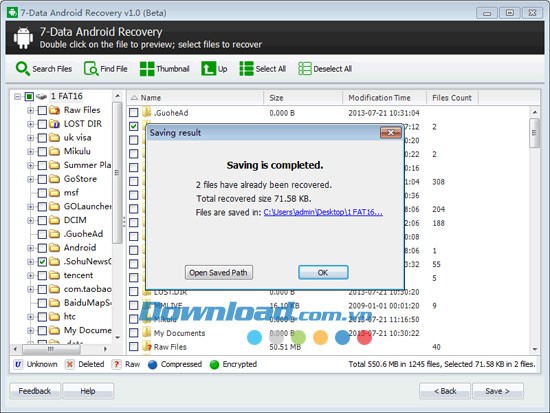Click the Back button

445,391
